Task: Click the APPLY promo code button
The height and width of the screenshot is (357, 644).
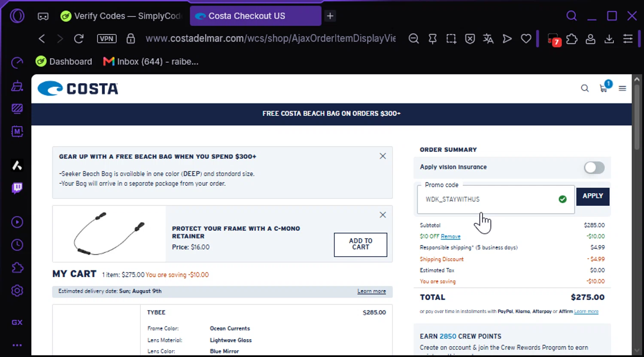Action: click(593, 196)
